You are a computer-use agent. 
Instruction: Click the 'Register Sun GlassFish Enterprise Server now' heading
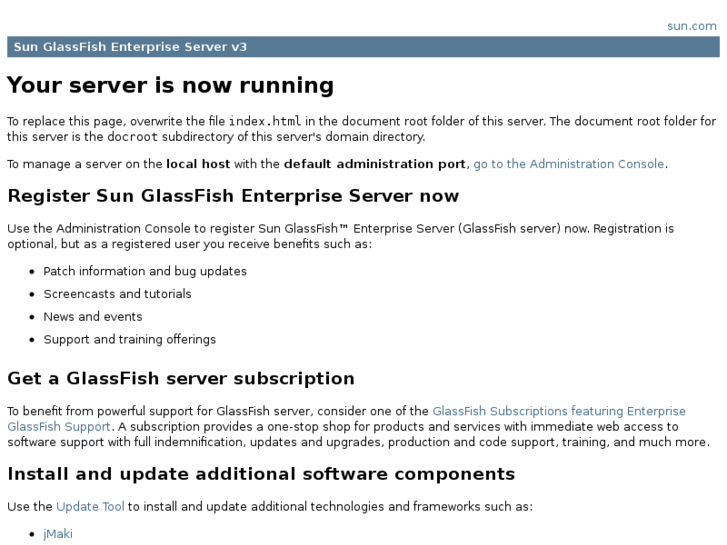(233, 196)
